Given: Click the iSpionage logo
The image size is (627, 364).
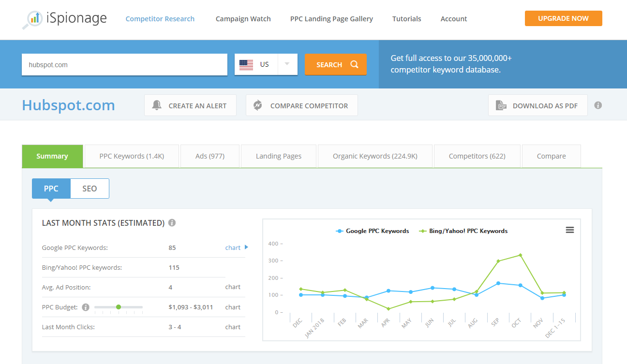Looking at the screenshot, I should (64, 19).
